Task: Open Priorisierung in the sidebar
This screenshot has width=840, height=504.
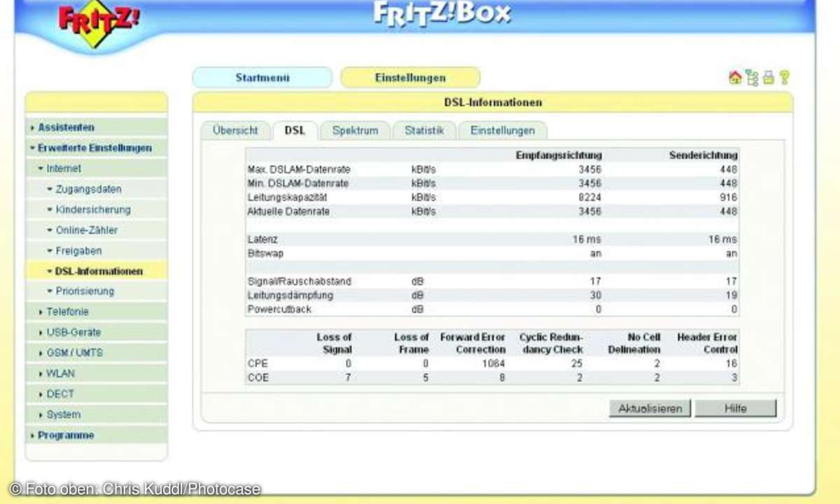Action: click(x=97, y=291)
